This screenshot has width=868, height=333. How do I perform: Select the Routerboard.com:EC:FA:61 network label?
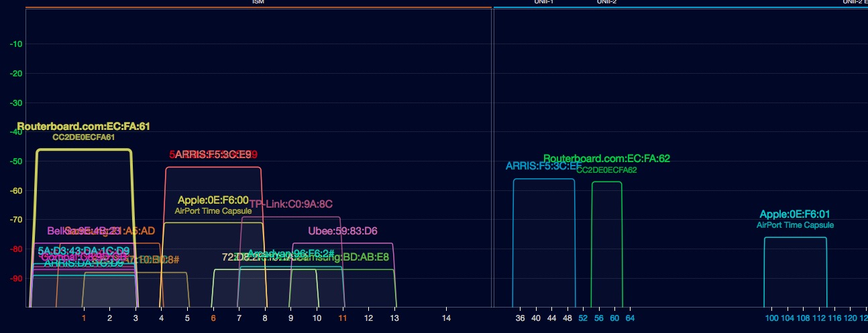84,126
